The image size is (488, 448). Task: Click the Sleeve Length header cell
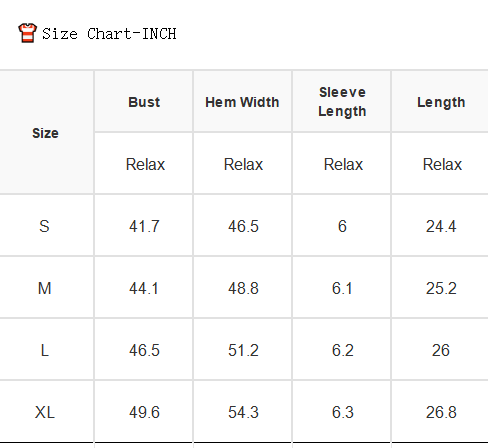tap(342, 102)
